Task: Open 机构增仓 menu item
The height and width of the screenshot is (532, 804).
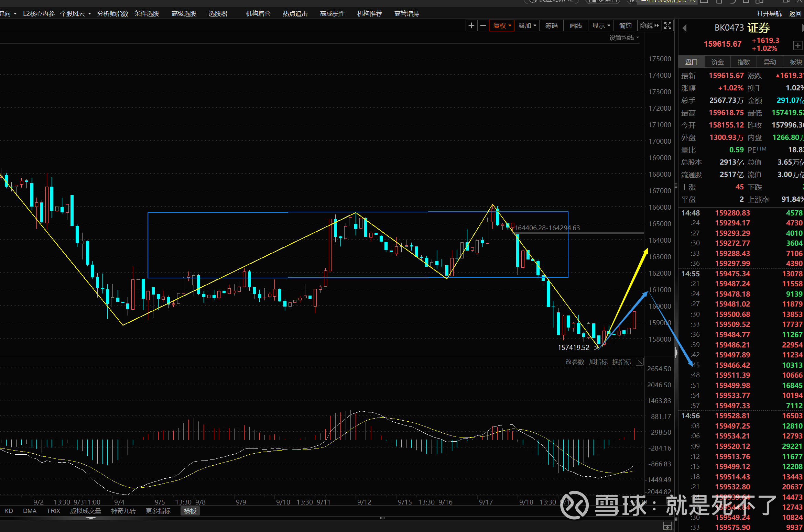Action: [258, 14]
